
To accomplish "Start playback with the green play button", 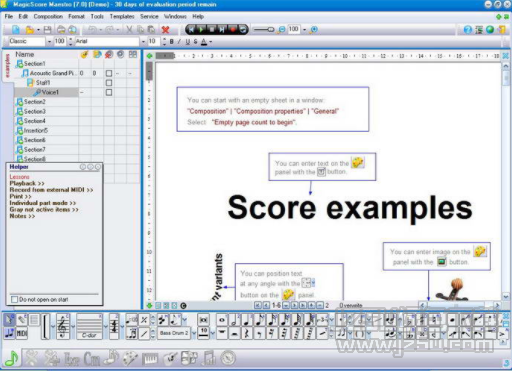I will tap(201, 30).
